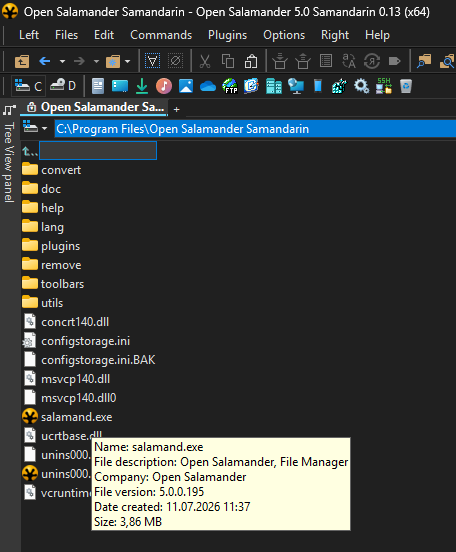
Task: Open the network computer globe icon
Action: [296, 86]
